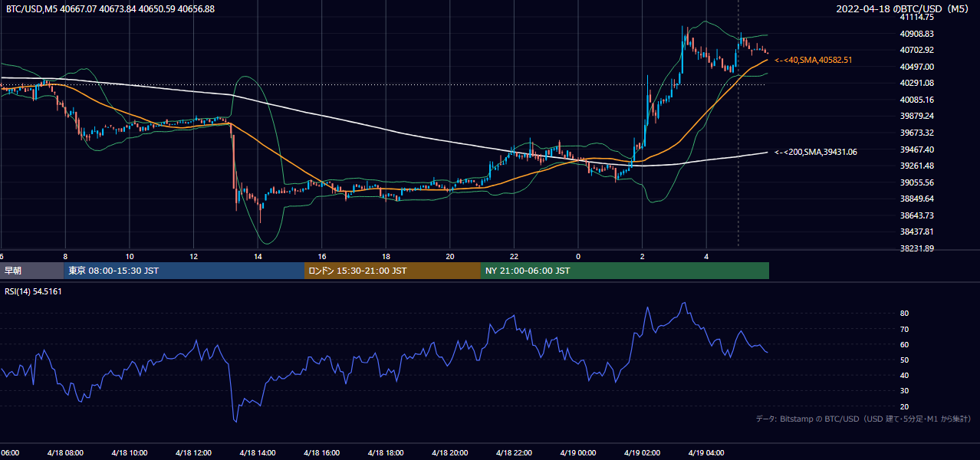Click hour label 10 under price chart

(x=130, y=256)
